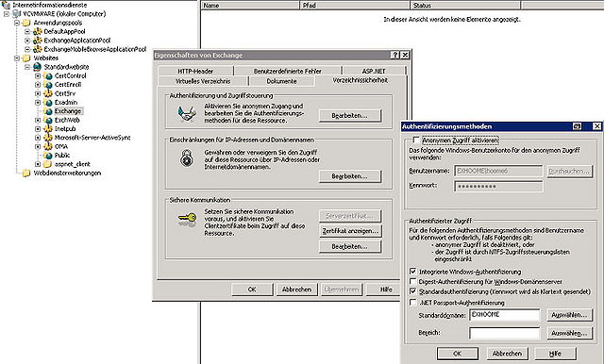The image size is (604, 364).
Task: Click the Name column header
Action: pos(250,5)
